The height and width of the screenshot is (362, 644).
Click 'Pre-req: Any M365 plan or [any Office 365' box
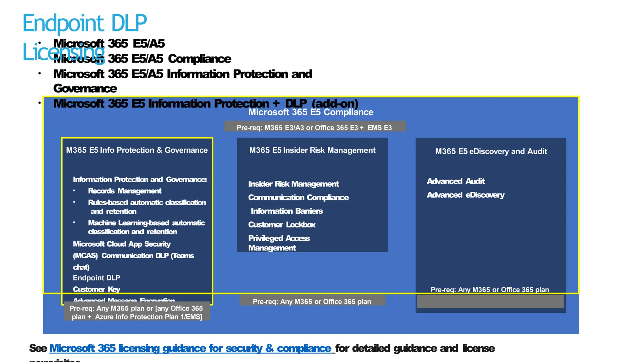(137, 311)
